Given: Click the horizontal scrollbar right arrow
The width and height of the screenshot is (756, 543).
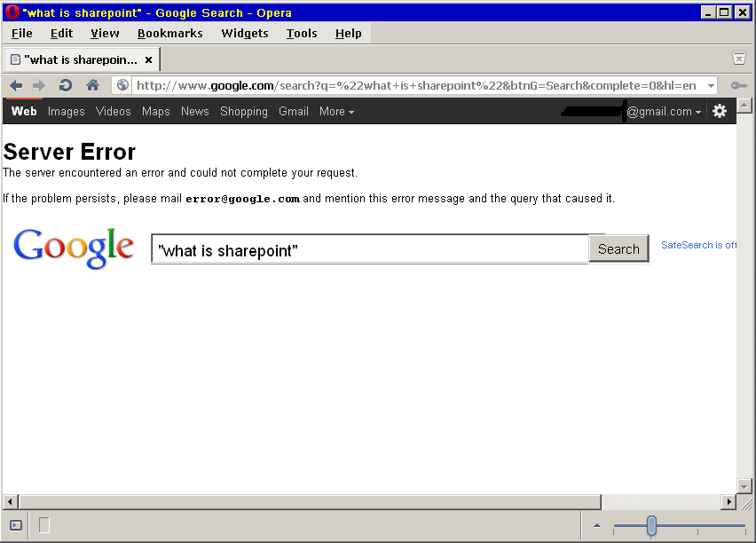Looking at the screenshot, I should pos(728,501).
